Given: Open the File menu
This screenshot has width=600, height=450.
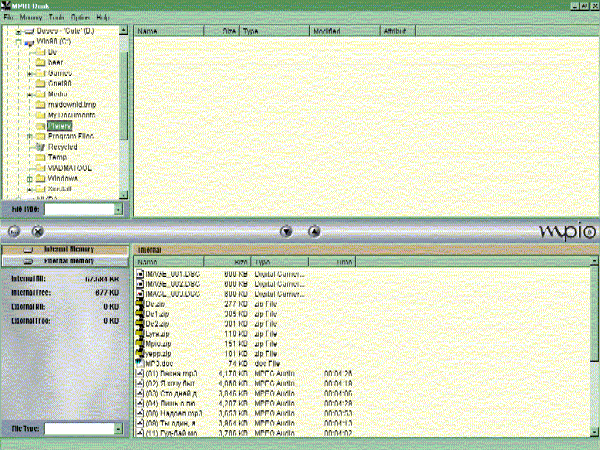Looking at the screenshot, I should coord(8,18).
